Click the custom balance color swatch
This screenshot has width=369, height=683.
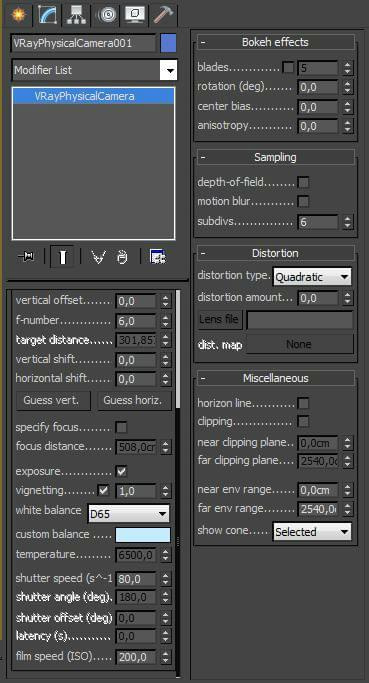click(143, 535)
